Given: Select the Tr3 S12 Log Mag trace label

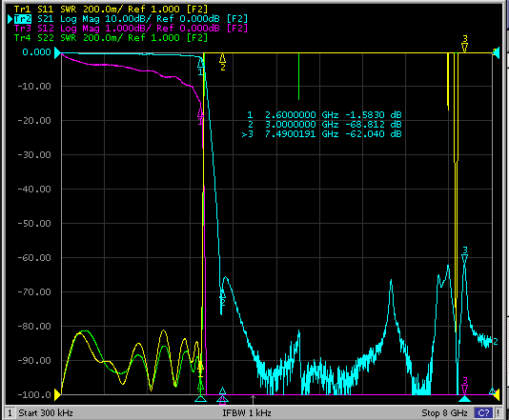Looking at the screenshot, I should click(x=131, y=28).
